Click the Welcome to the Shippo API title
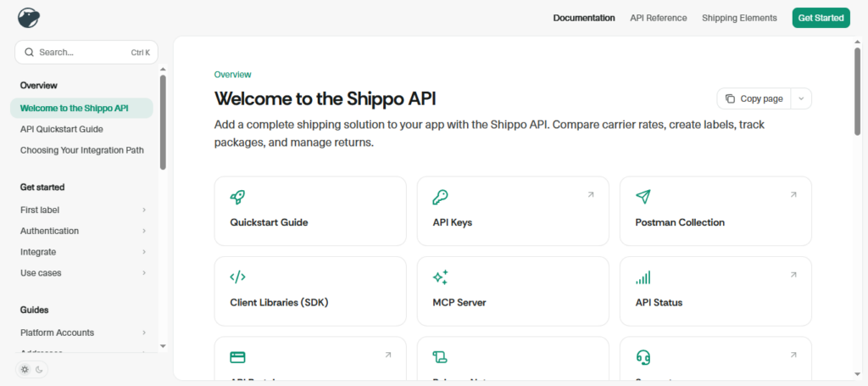The height and width of the screenshot is (386, 868). pos(325,98)
